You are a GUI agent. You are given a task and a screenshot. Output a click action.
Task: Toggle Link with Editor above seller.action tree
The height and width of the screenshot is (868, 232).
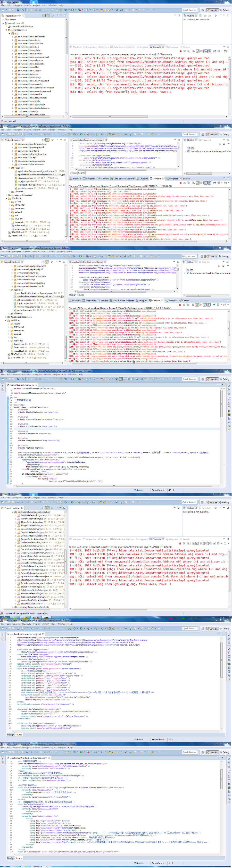47,508
